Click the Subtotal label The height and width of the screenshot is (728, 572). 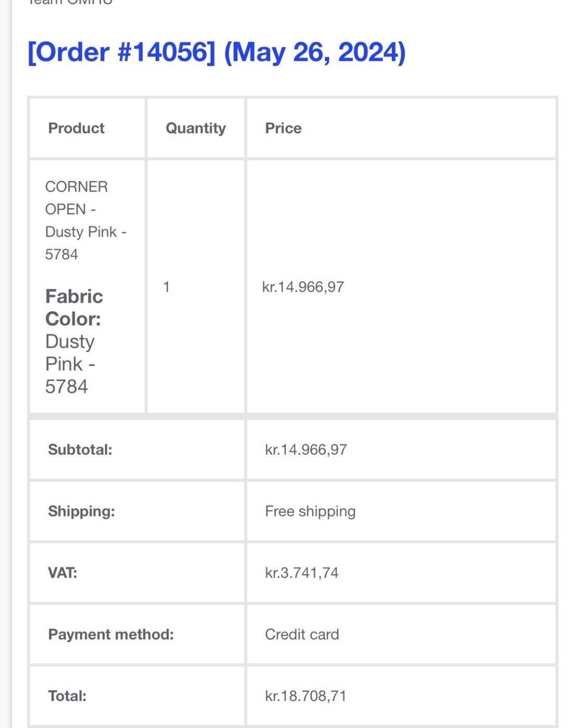[80, 450]
